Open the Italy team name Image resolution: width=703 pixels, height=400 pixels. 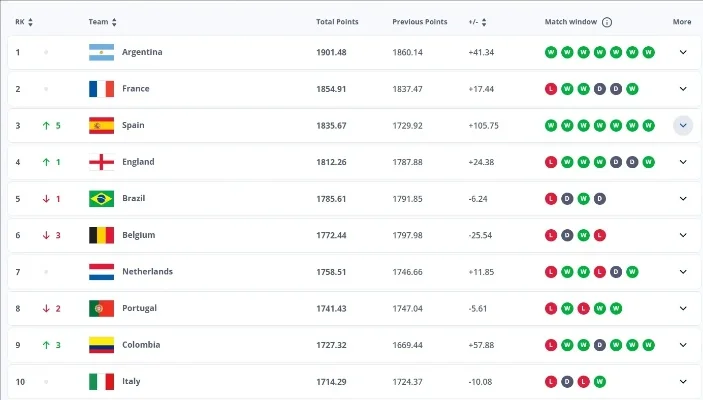[131, 381]
